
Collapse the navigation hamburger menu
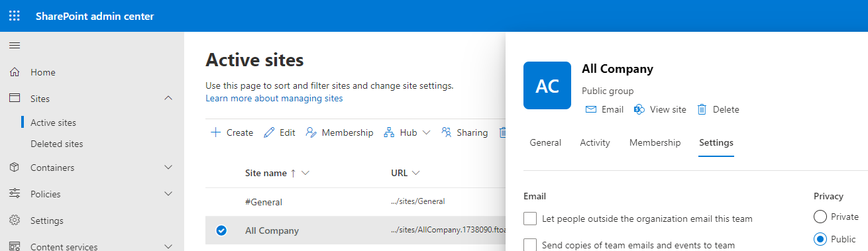click(15, 46)
